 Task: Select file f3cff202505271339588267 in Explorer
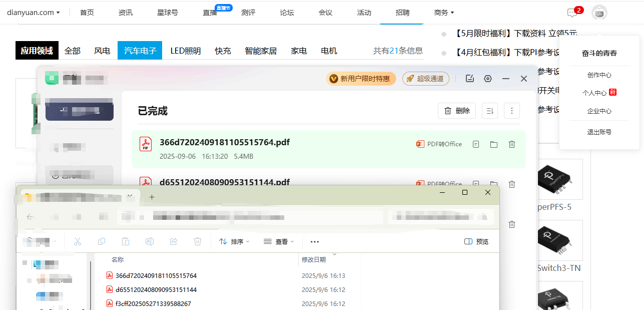[153, 303]
